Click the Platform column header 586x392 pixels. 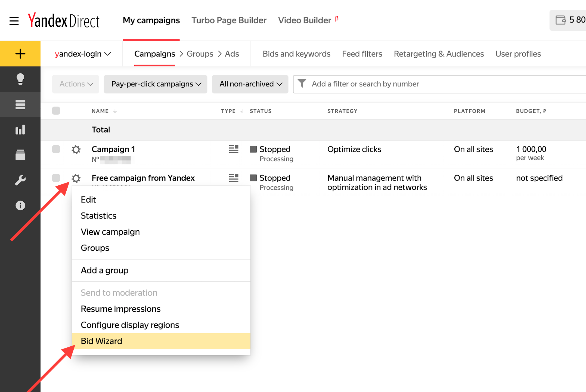click(469, 111)
